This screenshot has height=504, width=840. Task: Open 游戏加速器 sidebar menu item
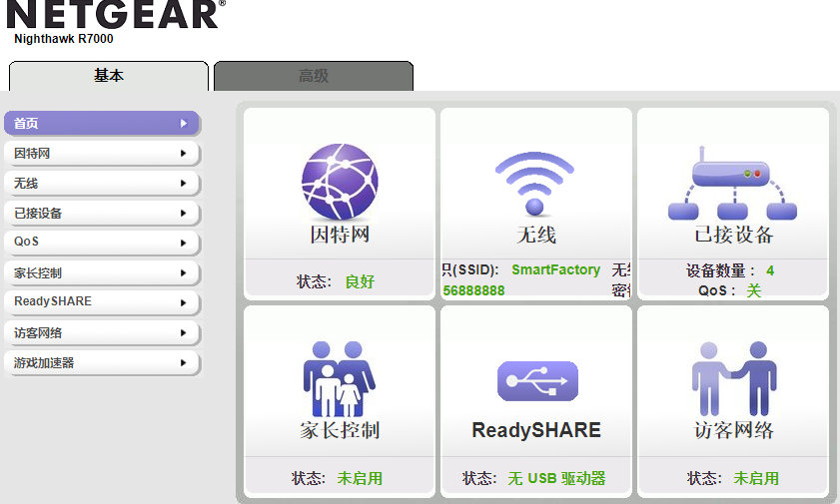coord(102,362)
